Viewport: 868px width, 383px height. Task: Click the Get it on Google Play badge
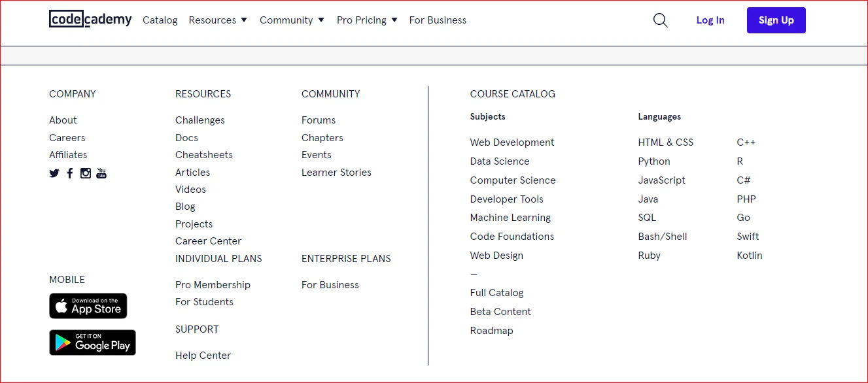(x=92, y=342)
